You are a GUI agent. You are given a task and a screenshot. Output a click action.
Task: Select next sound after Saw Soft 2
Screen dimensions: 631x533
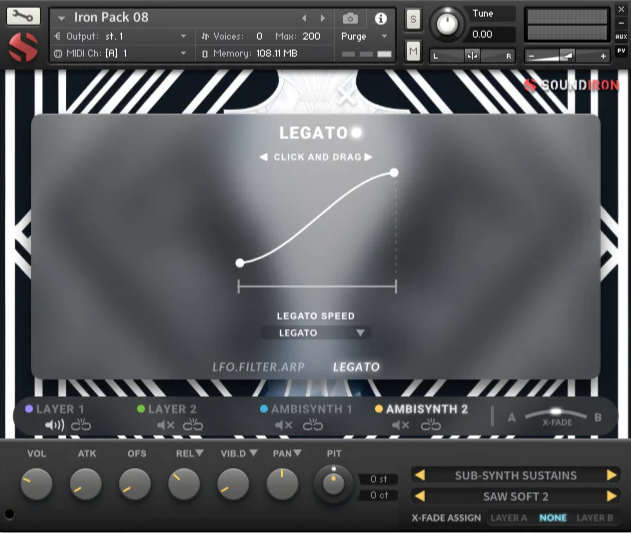(x=611, y=496)
